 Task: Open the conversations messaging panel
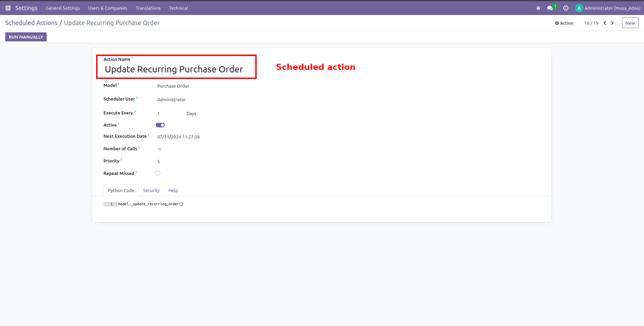coord(550,8)
